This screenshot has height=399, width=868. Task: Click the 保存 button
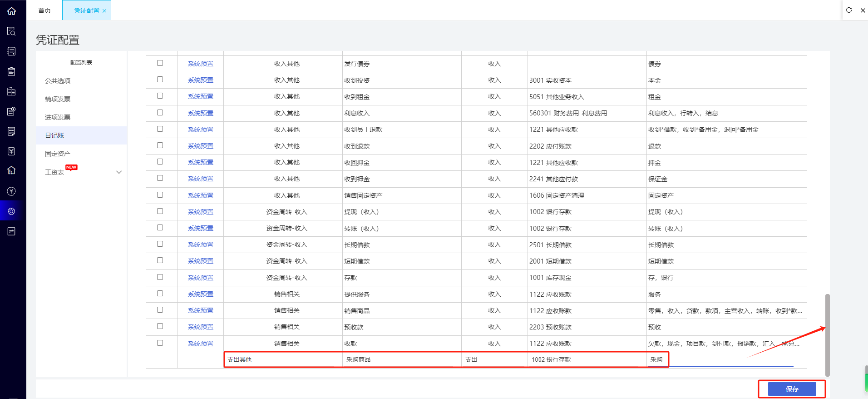coord(792,389)
